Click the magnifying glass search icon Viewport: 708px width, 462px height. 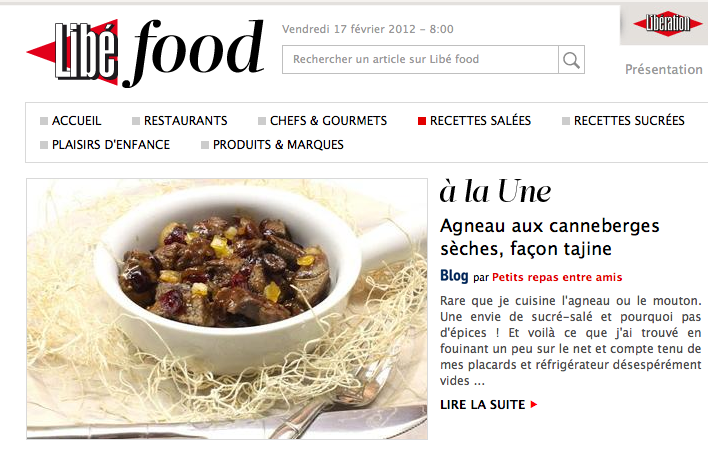tap(572, 60)
